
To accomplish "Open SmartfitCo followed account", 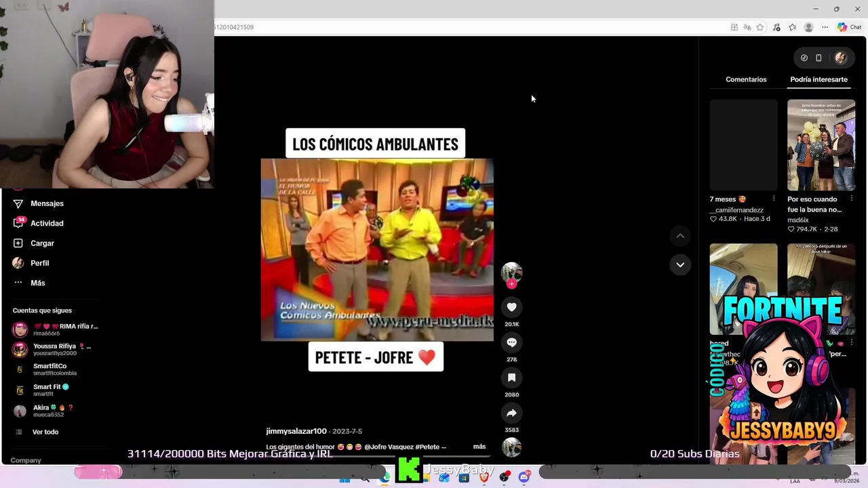I will point(45,369).
